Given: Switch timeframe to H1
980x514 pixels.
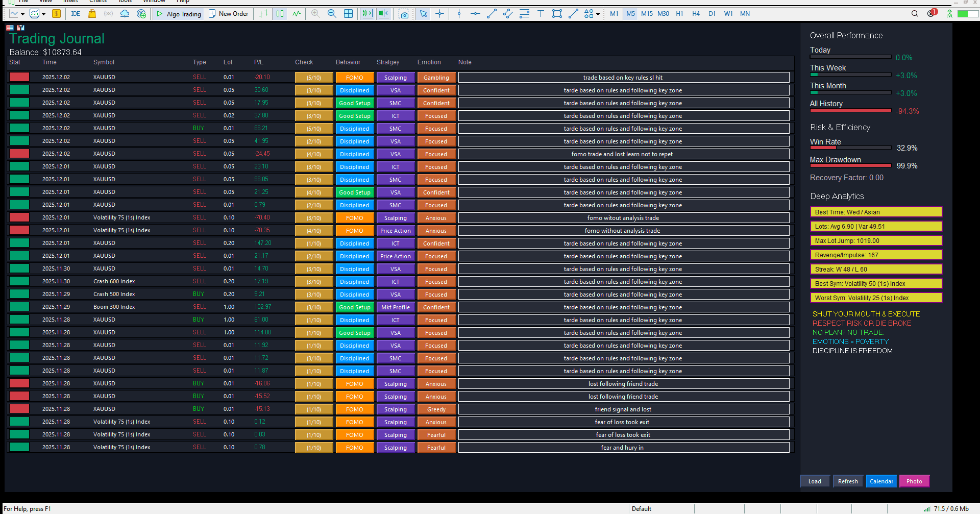Looking at the screenshot, I should 679,14.
